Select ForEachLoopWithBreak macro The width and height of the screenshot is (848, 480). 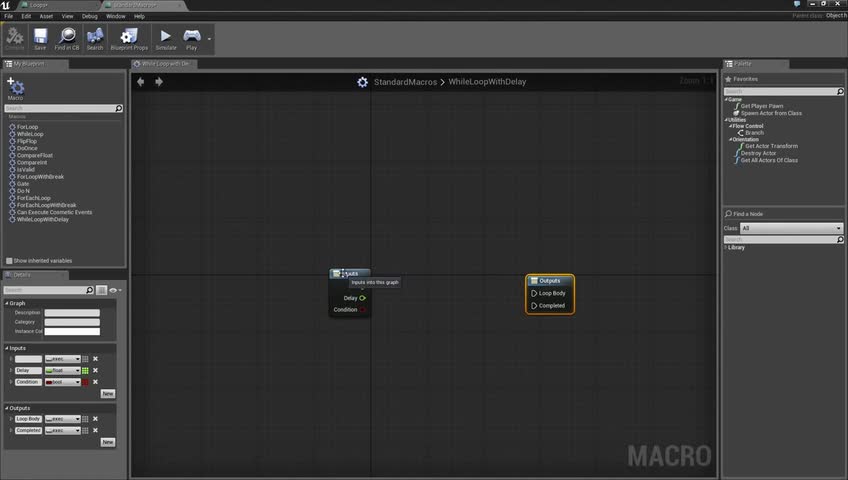point(46,205)
